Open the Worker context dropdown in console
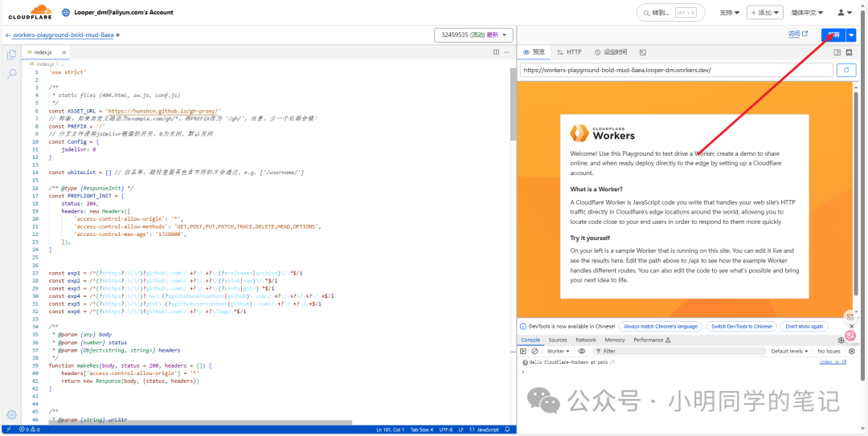The height and width of the screenshot is (436, 868). tap(558, 351)
